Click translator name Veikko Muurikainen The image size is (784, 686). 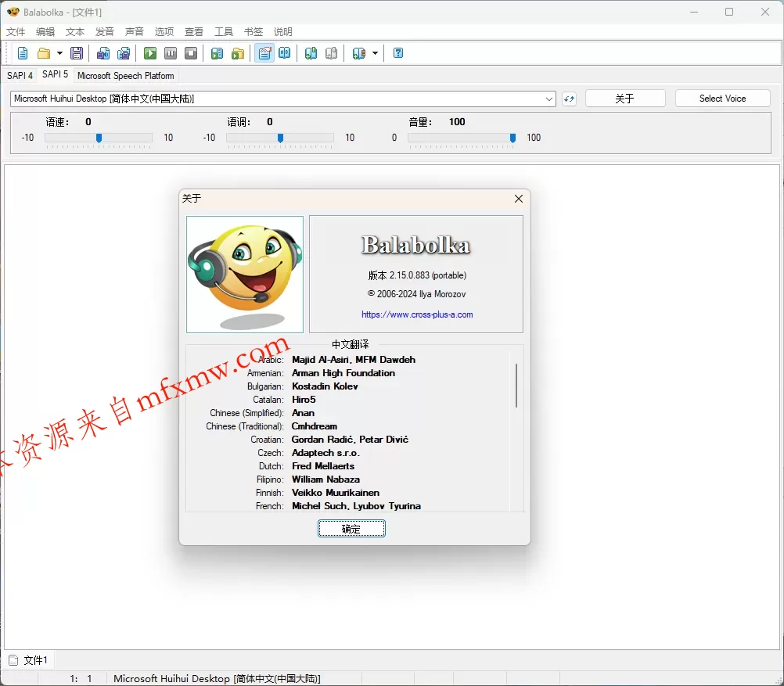(336, 493)
